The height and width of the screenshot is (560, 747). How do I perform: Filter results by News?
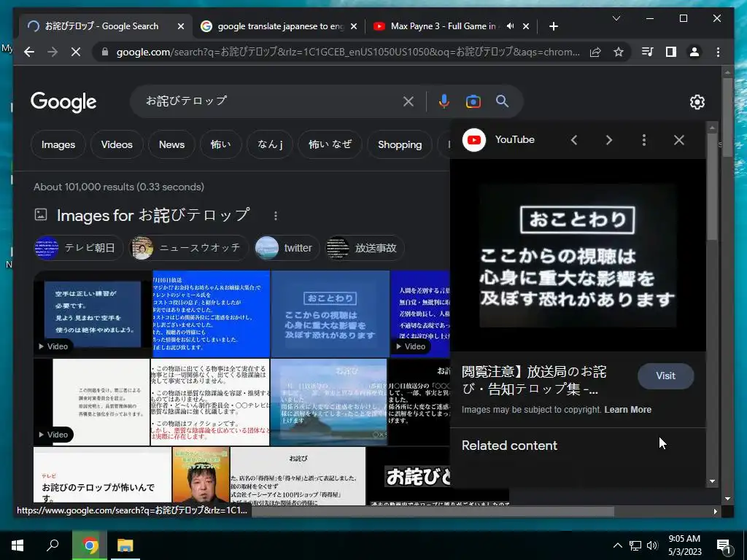pyautogui.click(x=171, y=144)
